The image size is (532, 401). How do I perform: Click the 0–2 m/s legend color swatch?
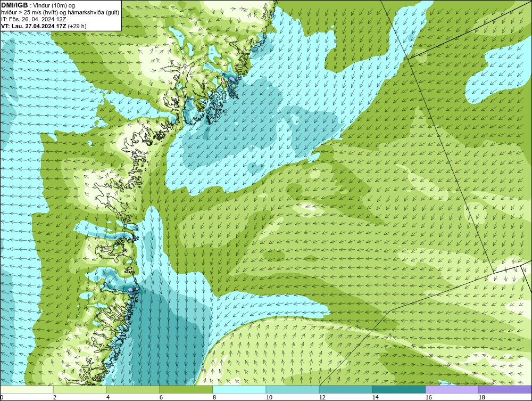(x=27, y=389)
